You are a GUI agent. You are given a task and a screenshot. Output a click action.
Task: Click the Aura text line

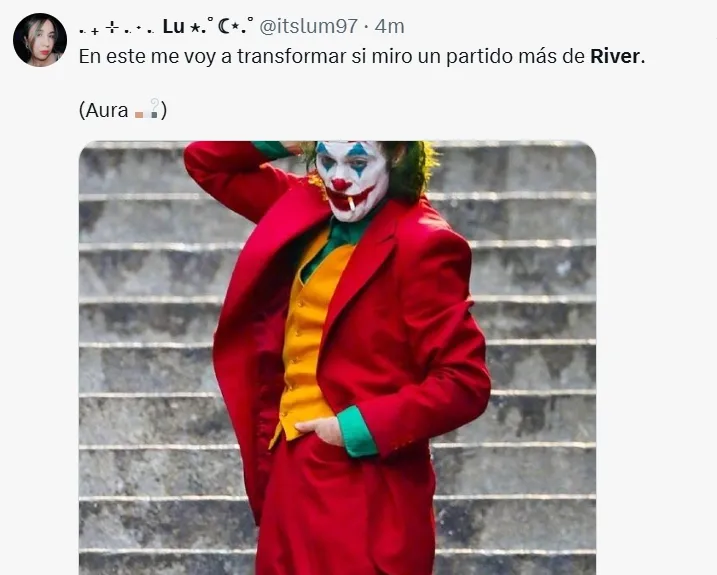click(123, 110)
